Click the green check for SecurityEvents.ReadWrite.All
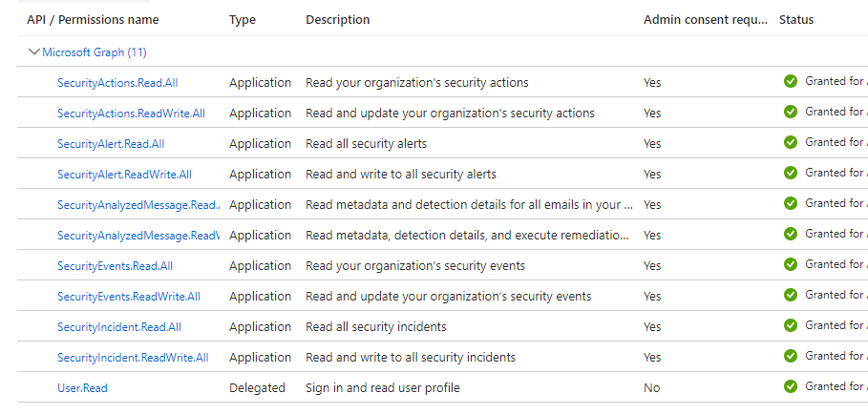Screen dimensions: 868x414 [x=790, y=295]
